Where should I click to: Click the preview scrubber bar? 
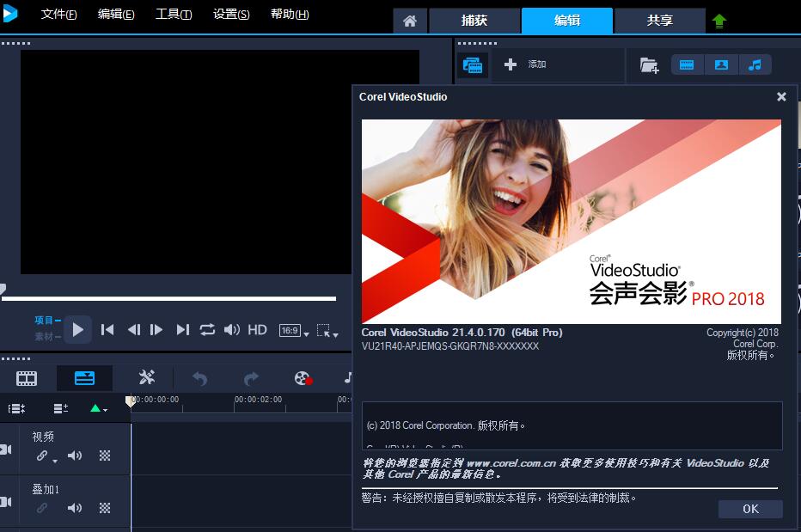tap(168, 298)
